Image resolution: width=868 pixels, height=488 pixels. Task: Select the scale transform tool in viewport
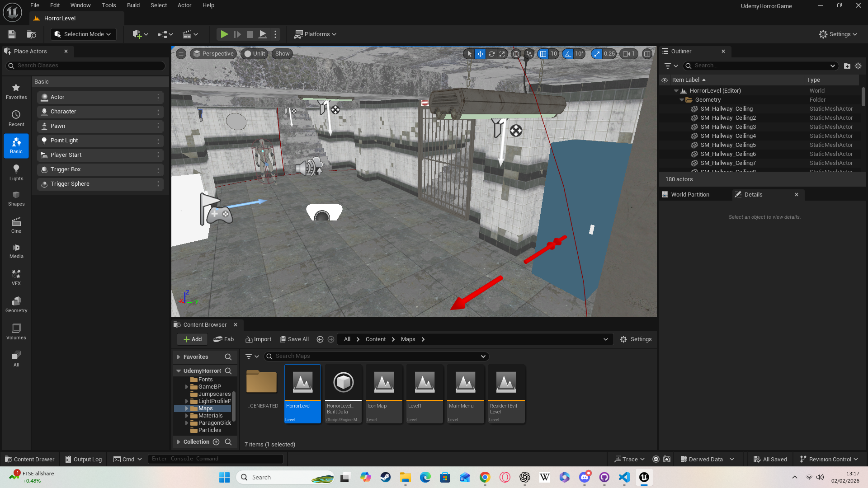(x=502, y=54)
